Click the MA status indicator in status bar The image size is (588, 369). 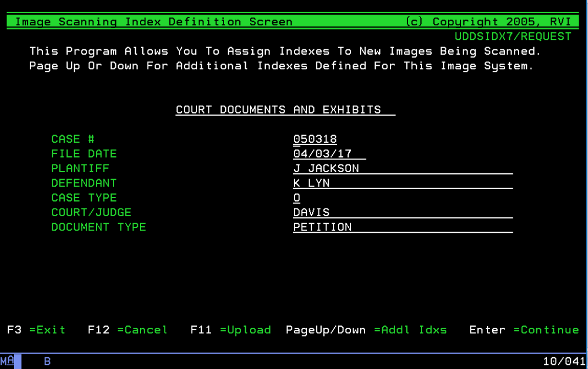click(7, 361)
